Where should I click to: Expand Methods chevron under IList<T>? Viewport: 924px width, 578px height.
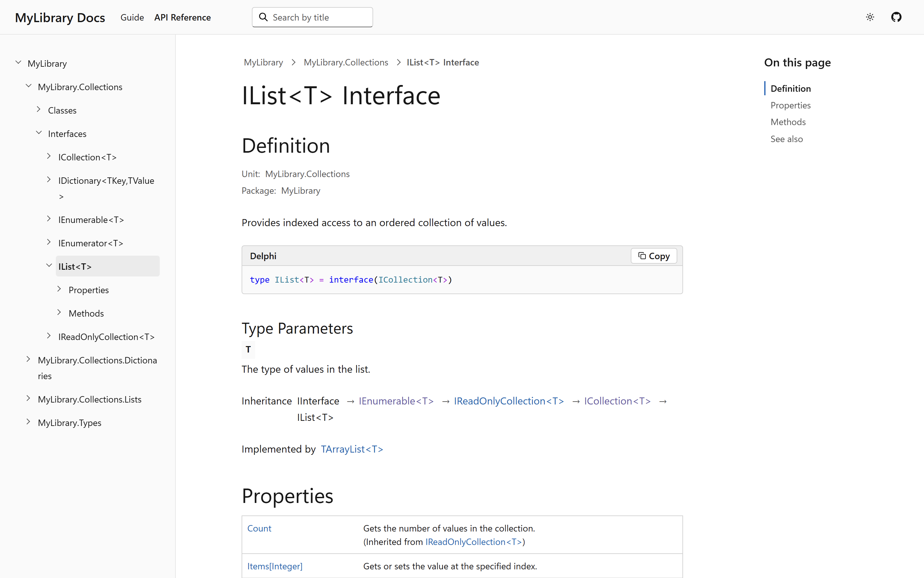[59, 312]
